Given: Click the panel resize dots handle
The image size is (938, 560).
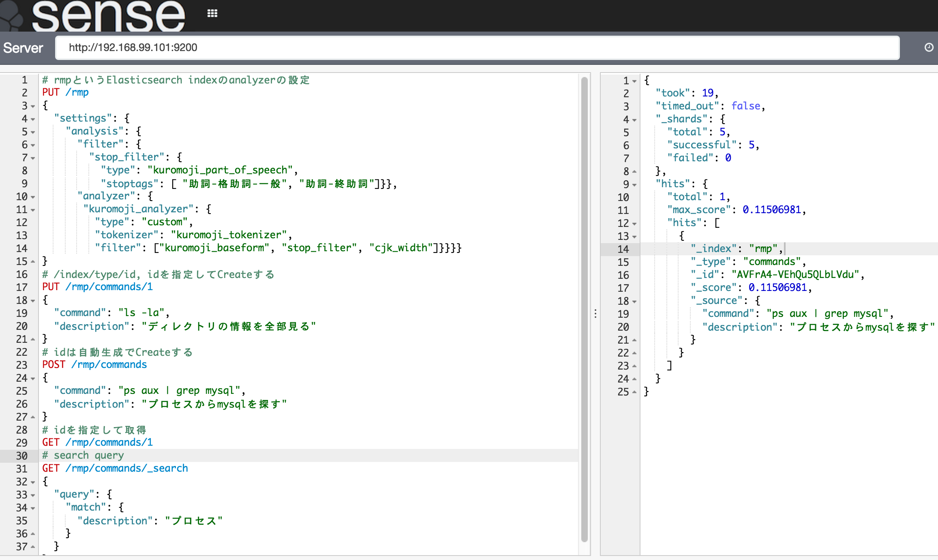Looking at the screenshot, I should [595, 313].
